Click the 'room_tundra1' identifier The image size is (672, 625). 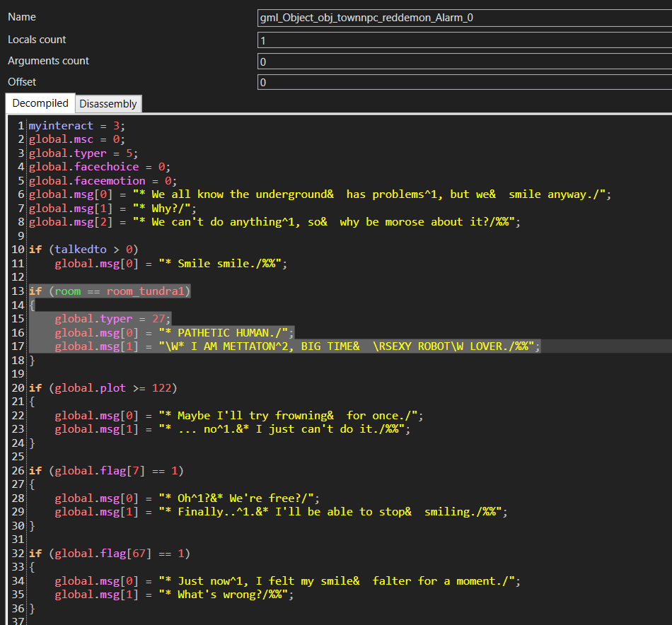point(145,291)
